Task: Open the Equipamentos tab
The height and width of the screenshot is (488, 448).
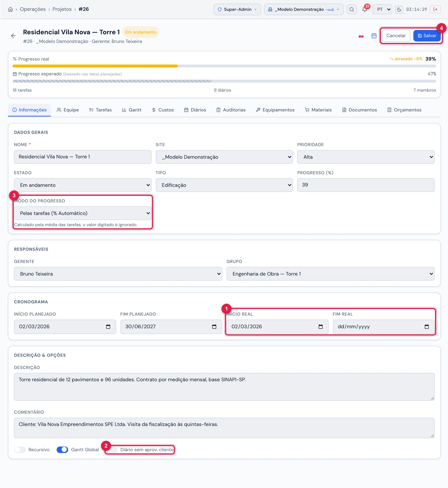Action: coord(275,110)
